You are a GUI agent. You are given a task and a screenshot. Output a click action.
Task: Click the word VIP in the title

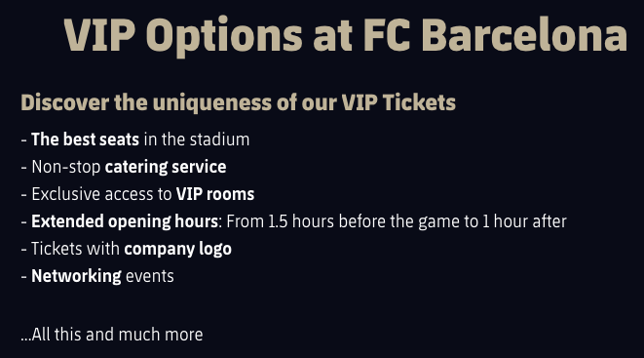coord(99,35)
